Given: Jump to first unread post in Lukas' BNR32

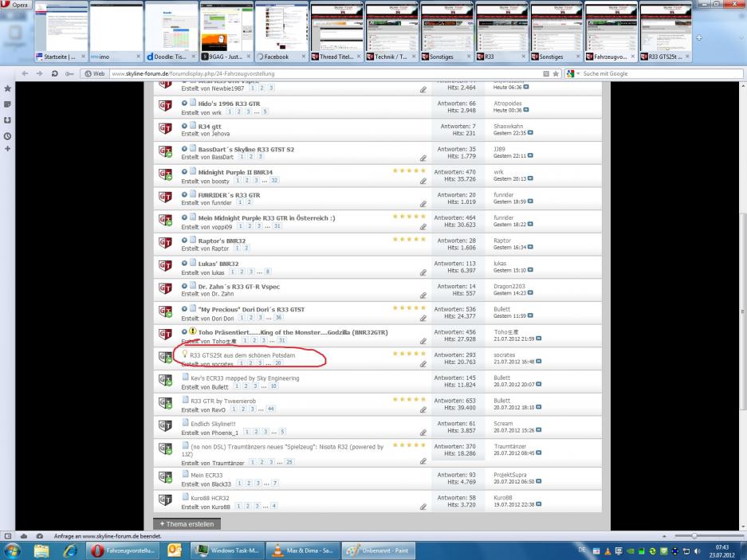Looking at the screenshot, I should (x=184, y=263).
